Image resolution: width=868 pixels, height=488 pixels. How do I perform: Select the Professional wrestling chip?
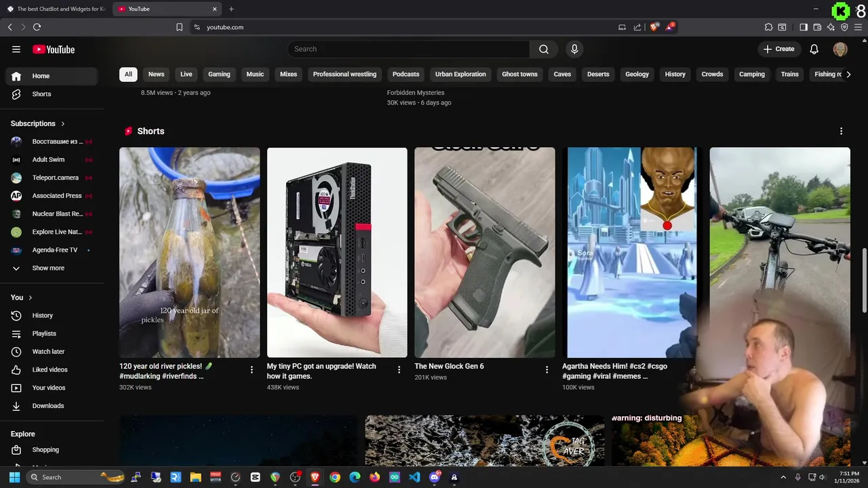(x=344, y=74)
